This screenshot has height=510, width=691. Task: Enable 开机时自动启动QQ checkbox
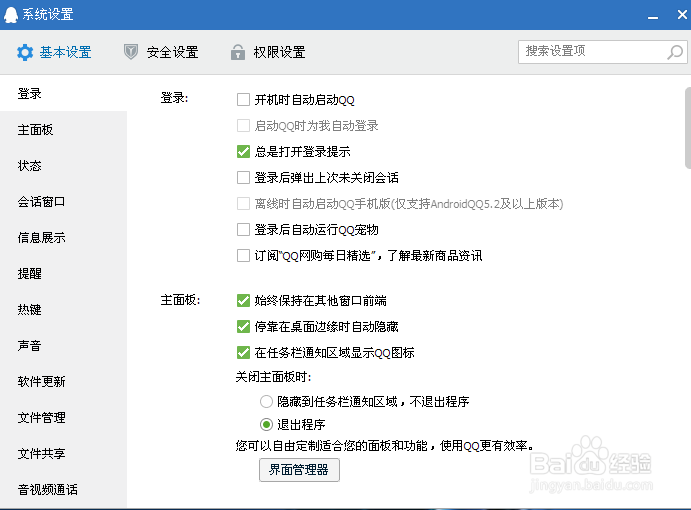[243, 100]
